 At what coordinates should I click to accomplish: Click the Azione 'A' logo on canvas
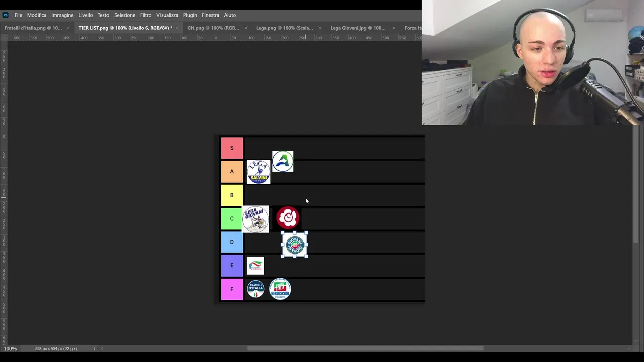click(x=283, y=161)
